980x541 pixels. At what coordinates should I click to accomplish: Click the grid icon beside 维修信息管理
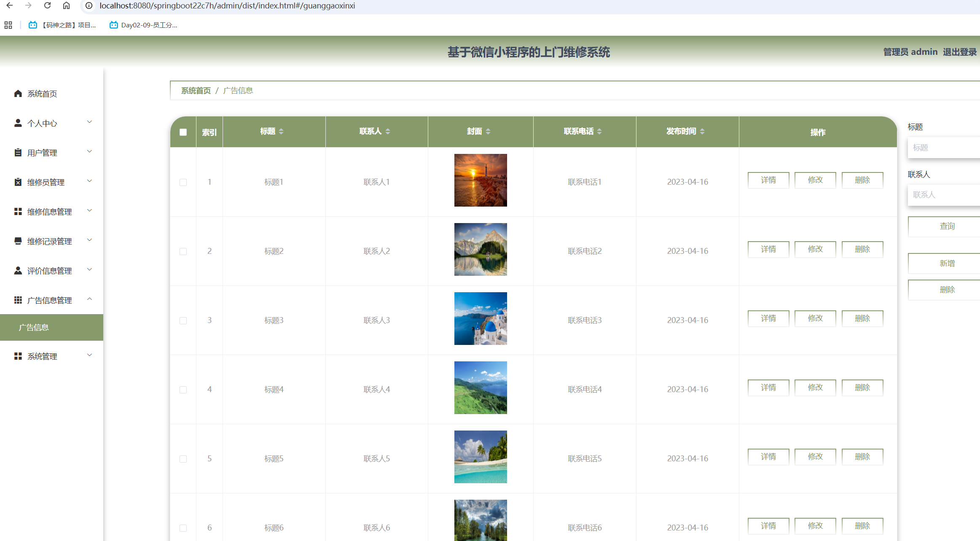click(18, 211)
